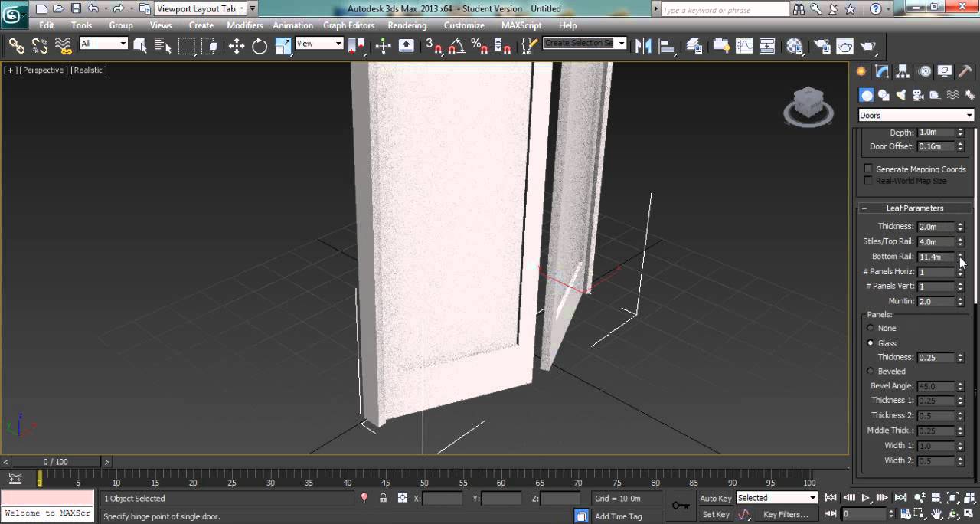Toggle Percent Snap

(x=480, y=46)
